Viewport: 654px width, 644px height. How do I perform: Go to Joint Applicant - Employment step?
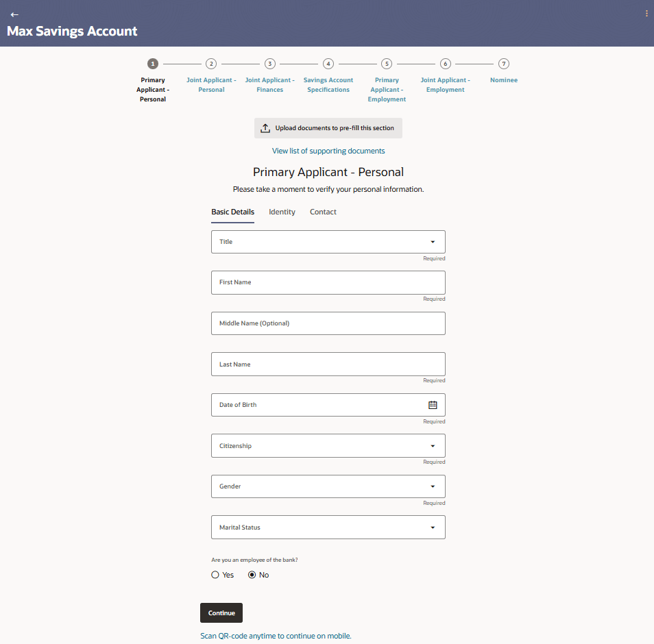446,85
